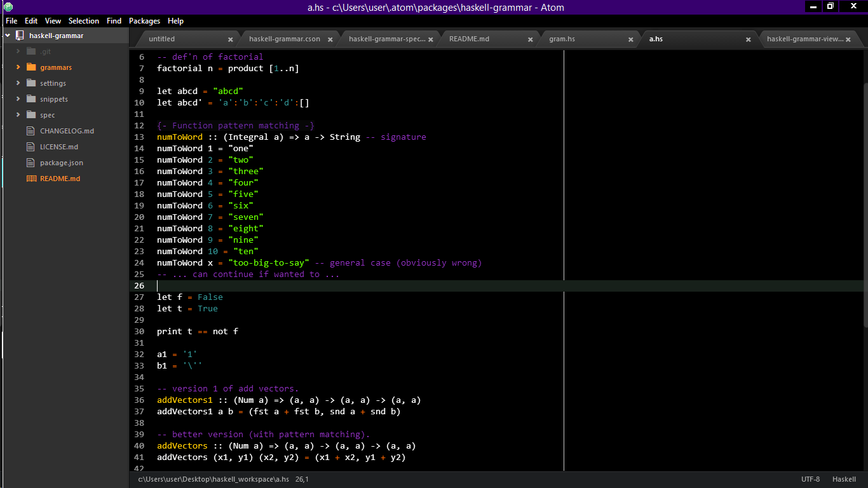Switch to the haskell-grammar.cson tab
The width and height of the screenshot is (868, 488).
[x=285, y=39]
